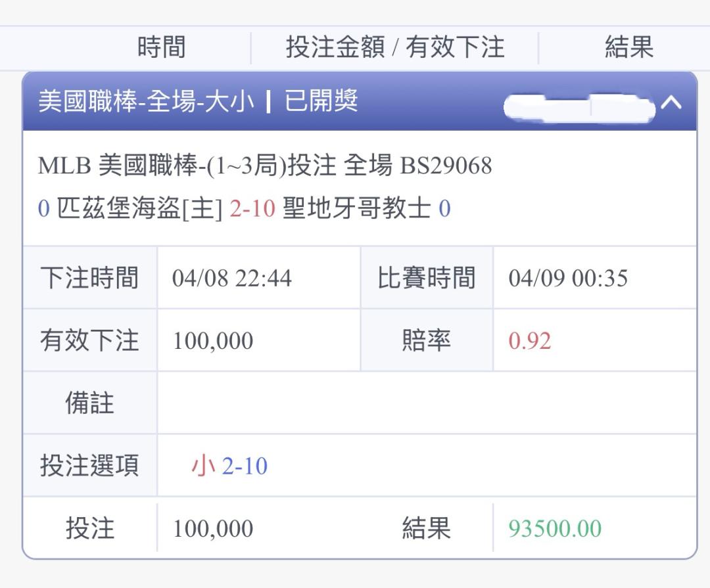Click the odds value 0.92
The width and height of the screenshot is (710, 588).
pos(530,342)
